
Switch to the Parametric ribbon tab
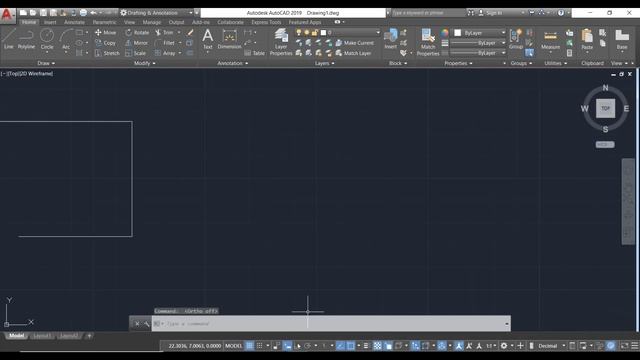104,22
